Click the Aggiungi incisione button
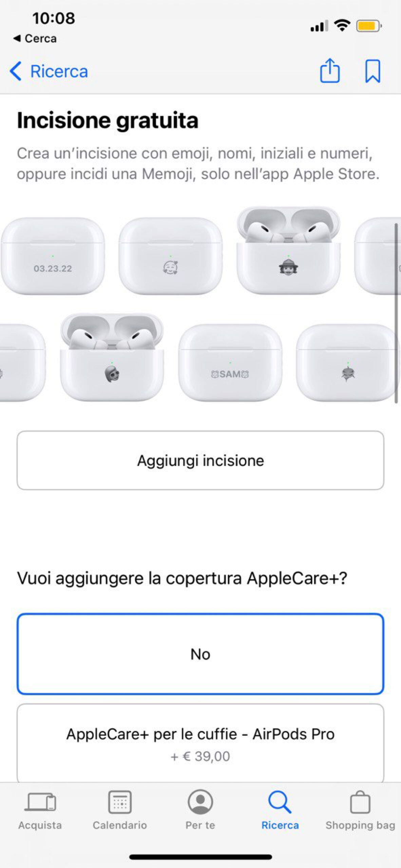This screenshot has width=401, height=868. click(x=200, y=460)
